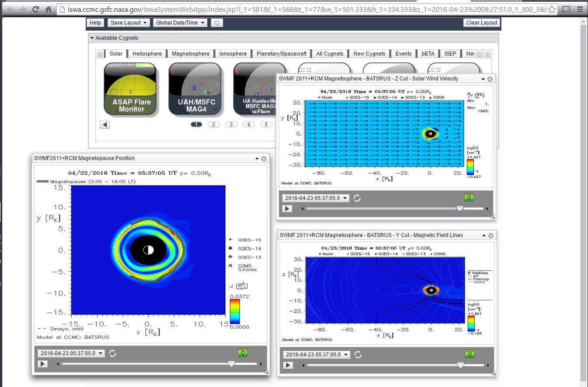Image resolution: width=588 pixels, height=387 pixels.
Task: Close the Y Cut Magnetic Field Lines window
Action: pyautogui.click(x=491, y=236)
